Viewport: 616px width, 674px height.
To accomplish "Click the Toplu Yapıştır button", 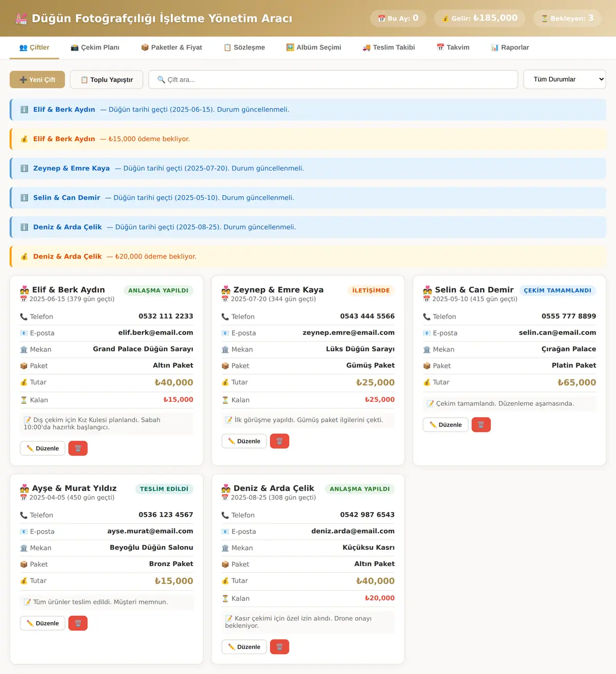I will (107, 80).
